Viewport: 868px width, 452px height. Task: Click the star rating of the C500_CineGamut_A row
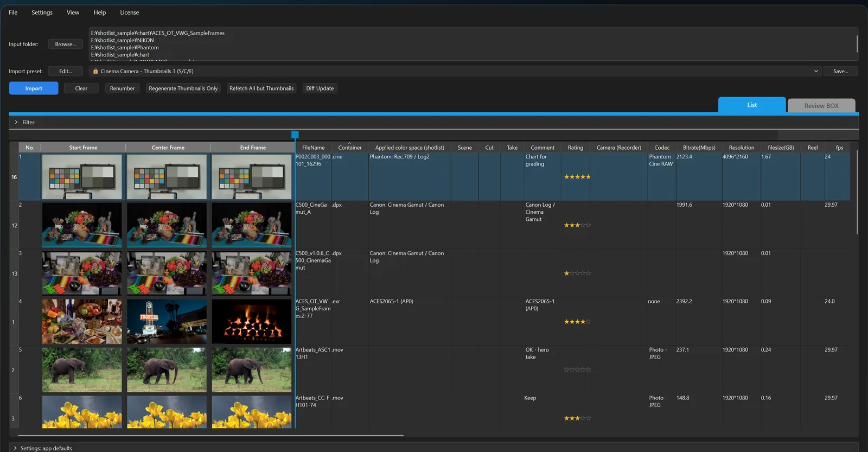pos(577,225)
